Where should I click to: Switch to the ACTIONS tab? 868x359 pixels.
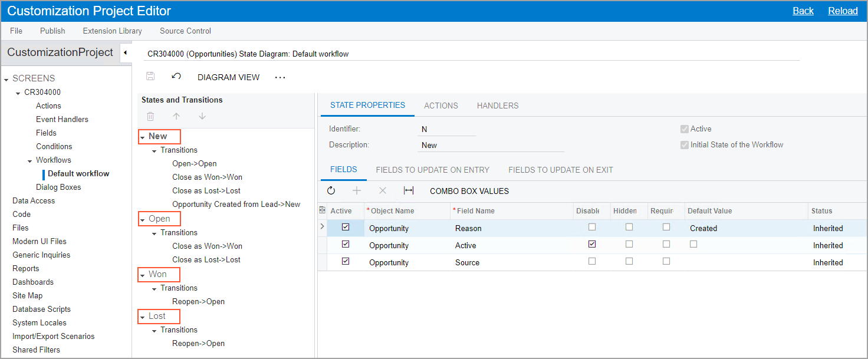pyautogui.click(x=441, y=106)
